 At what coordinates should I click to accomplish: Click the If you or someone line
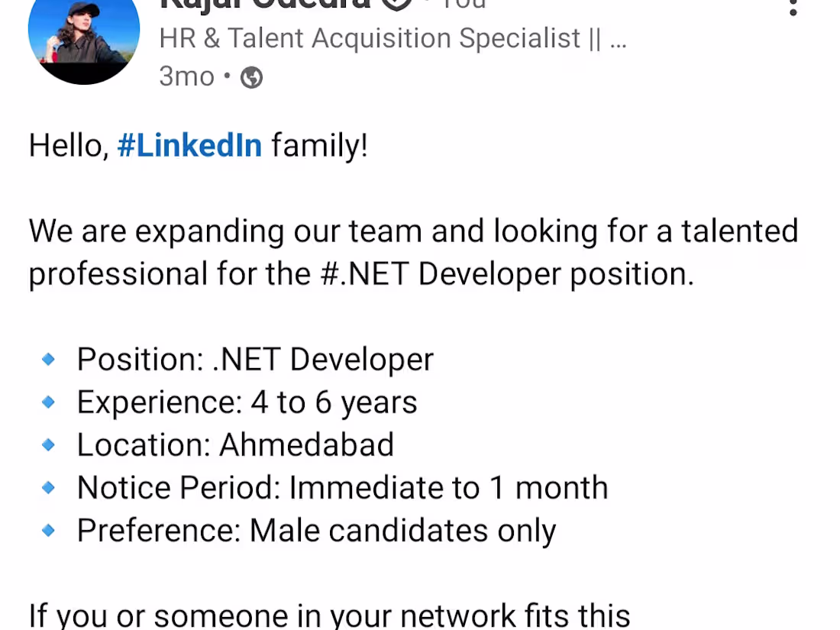pyautogui.click(x=329, y=615)
